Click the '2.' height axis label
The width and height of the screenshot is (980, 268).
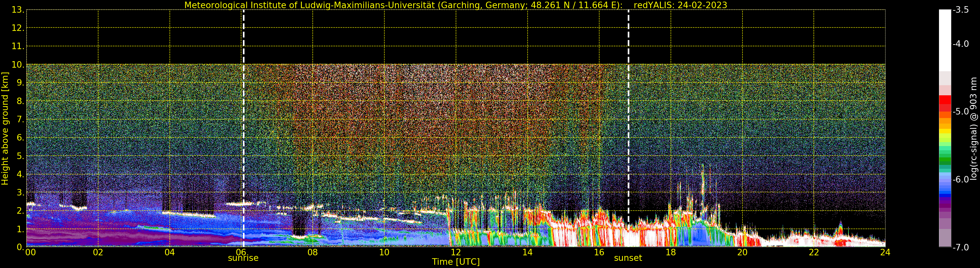[x=21, y=211]
